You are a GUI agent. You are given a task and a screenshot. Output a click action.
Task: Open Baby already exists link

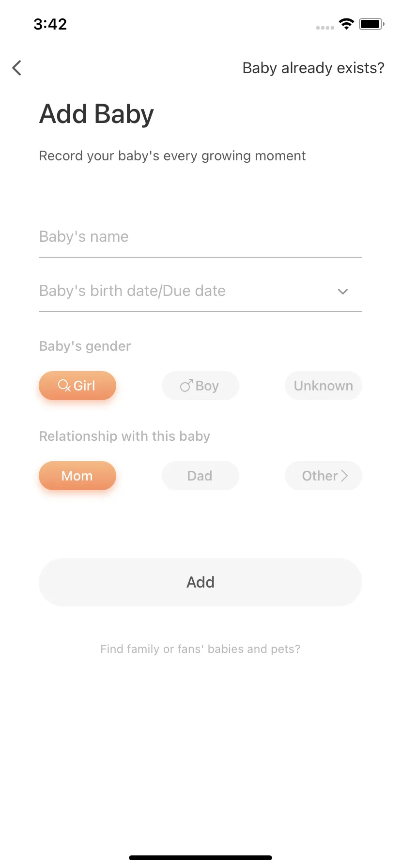coord(313,68)
